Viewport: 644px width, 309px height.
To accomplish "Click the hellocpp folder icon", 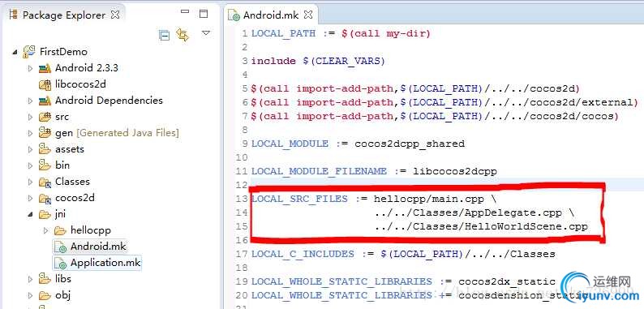I will coord(60,230).
